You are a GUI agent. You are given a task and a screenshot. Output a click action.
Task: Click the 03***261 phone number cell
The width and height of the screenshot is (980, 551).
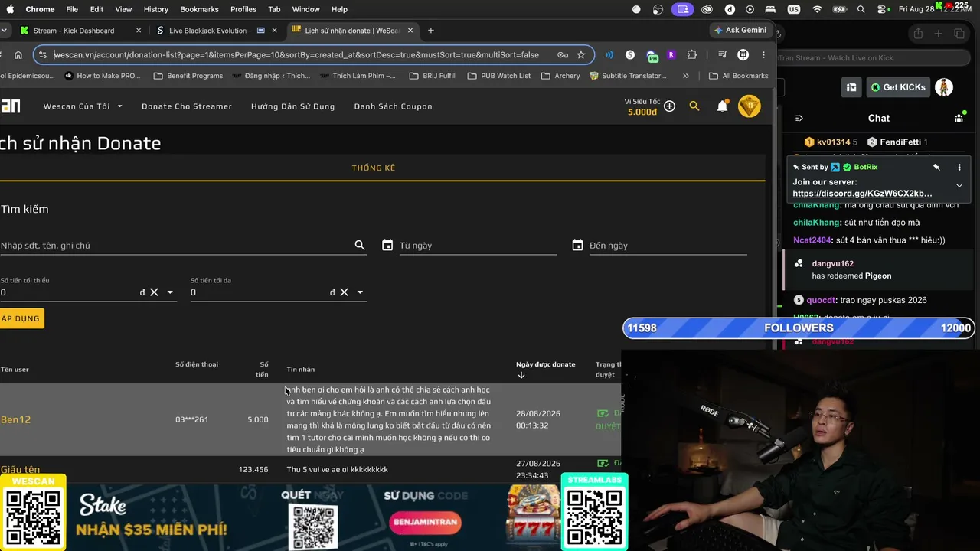(x=191, y=419)
